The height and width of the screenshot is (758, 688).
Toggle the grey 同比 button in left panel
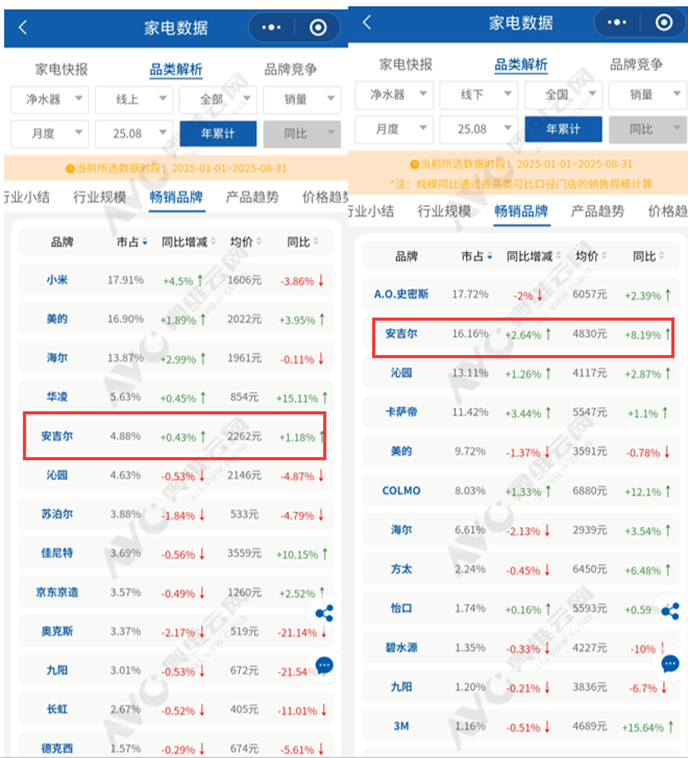(x=297, y=134)
